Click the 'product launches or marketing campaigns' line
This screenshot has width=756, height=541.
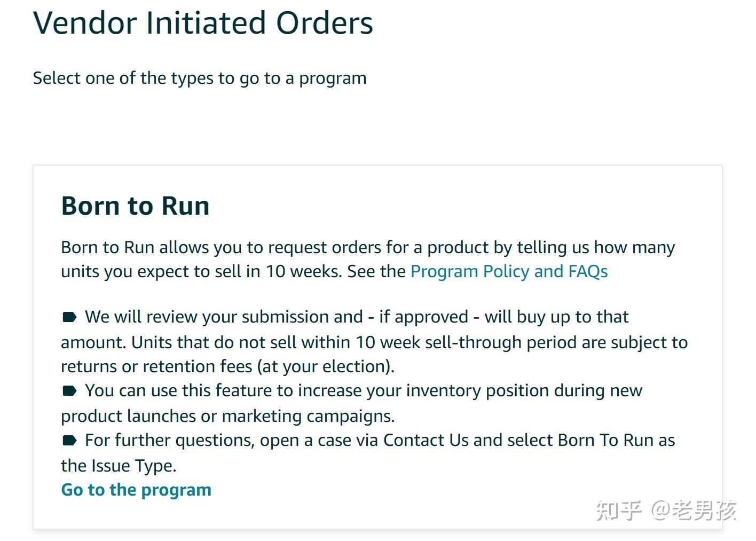[228, 416]
